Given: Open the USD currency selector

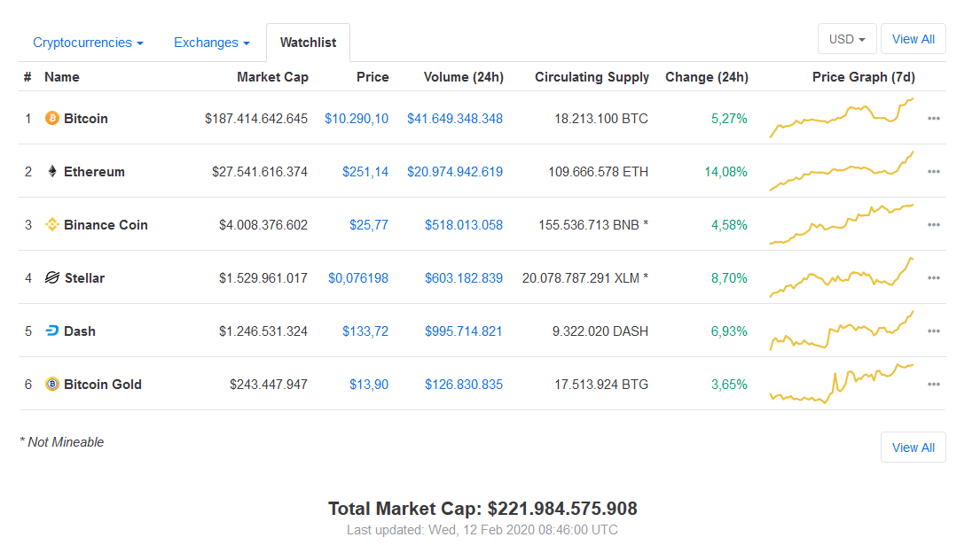Looking at the screenshot, I should pyautogui.click(x=847, y=39).
